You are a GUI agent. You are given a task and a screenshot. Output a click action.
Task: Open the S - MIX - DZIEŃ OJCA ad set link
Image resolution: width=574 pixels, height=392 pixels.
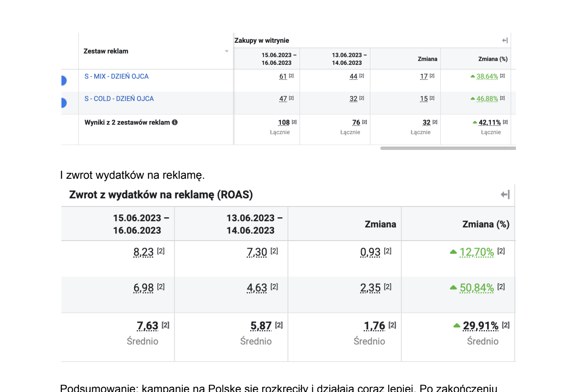(x=117, y=76)
